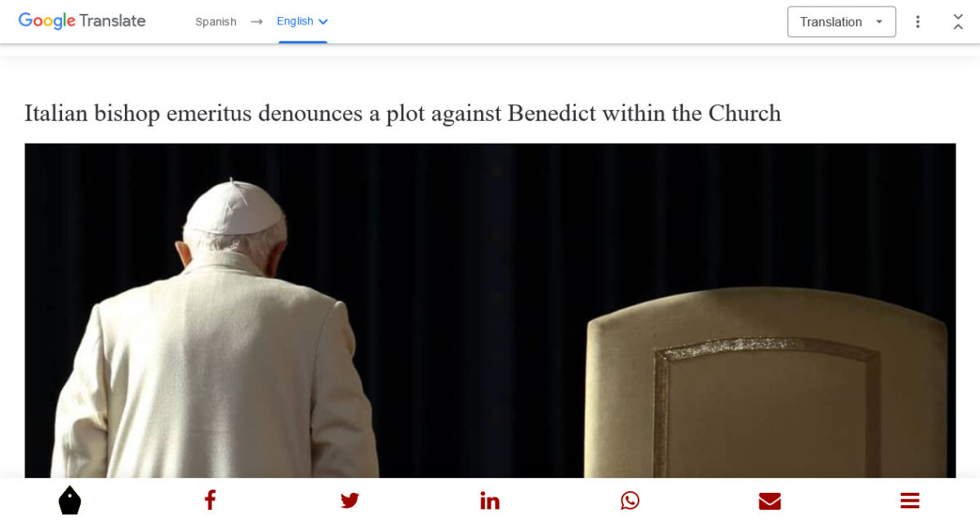Click the word 'Italian' in the headline
The image size is (980, 523).
tap(56, 113)
